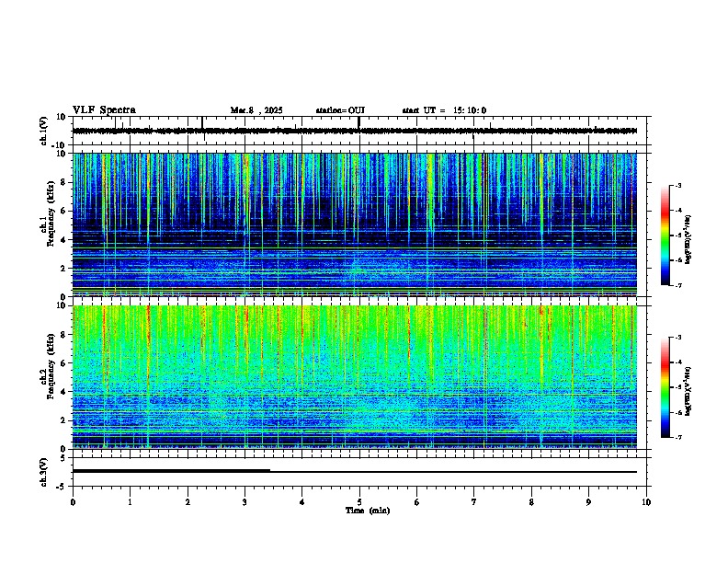The width and height of the screenshot is (728, 563).
Task: Click the ch.1 color bar legend title
Action: (688, 240)
